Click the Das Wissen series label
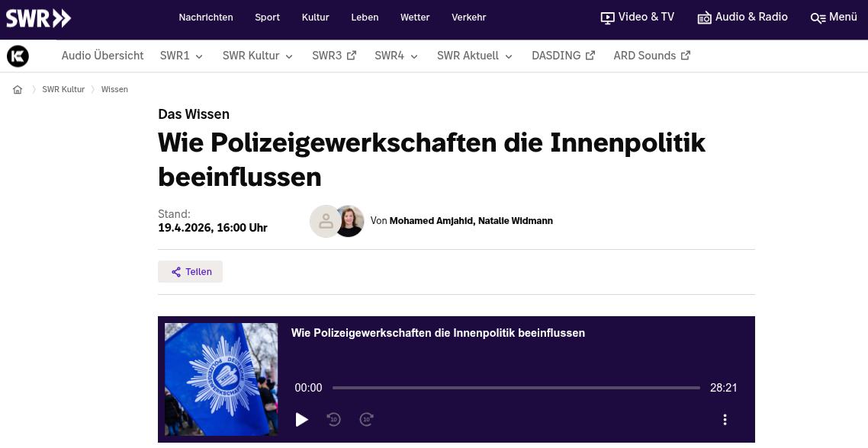This screenshot has height=448, width=868. [x=194, y=114]
